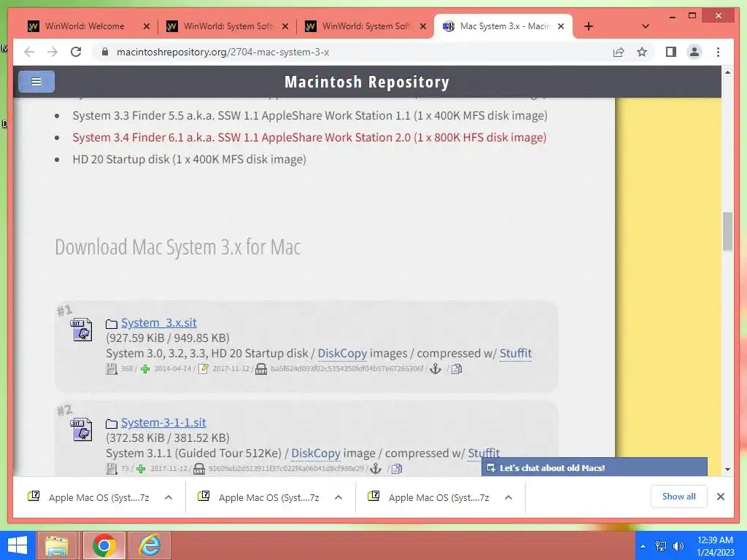The image size is (747, 560).
Task: Switch to the WinWorld: Welcome tab
Action: click(x=85, y=26)
